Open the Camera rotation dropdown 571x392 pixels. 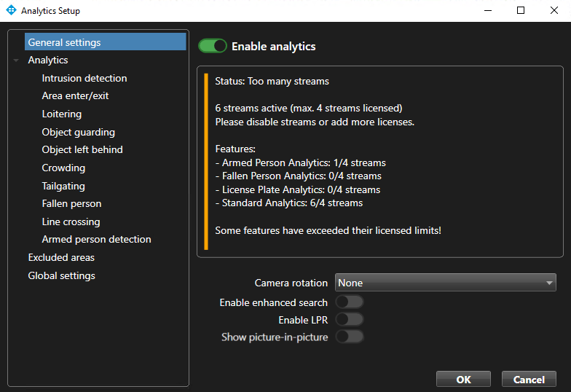[x=445, y=283]
